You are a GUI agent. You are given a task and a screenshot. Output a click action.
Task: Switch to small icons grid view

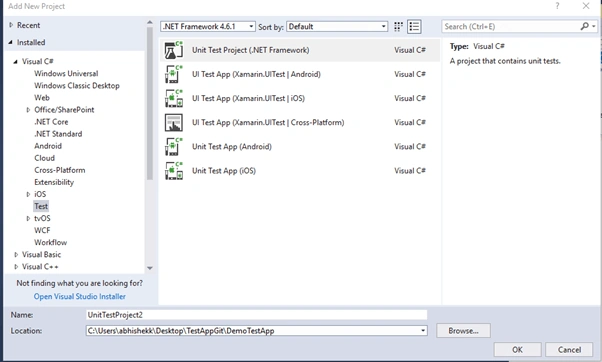pyautogui.click(x=398, y=26)
